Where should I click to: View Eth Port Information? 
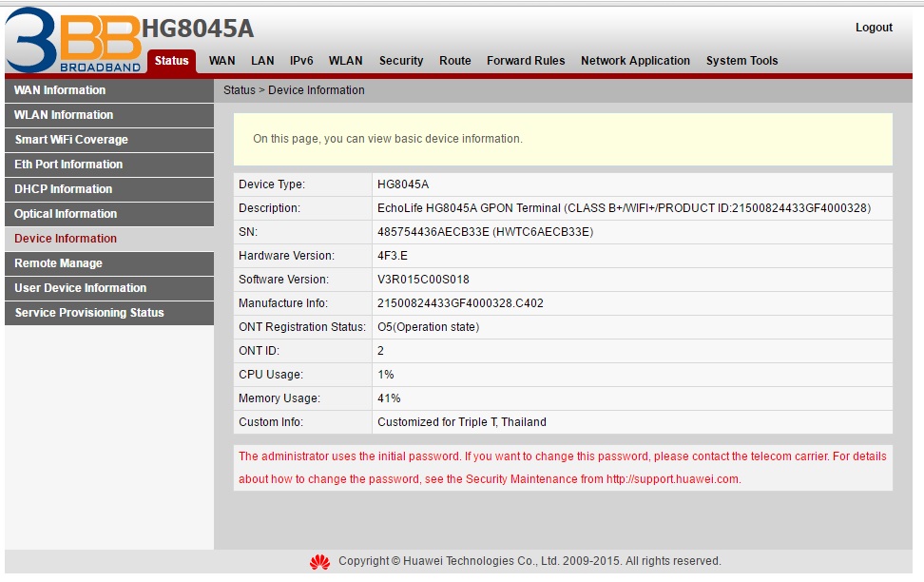(x=109, y=165)
